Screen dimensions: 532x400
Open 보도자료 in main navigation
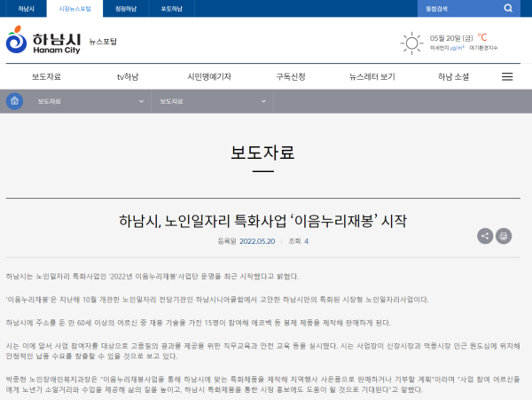(x=46, y=76)
